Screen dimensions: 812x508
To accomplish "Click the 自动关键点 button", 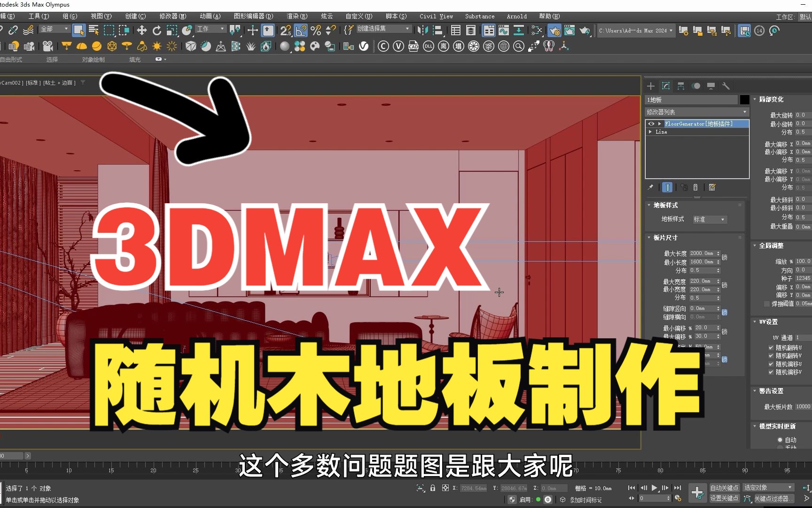I will (x=724, y=488).
